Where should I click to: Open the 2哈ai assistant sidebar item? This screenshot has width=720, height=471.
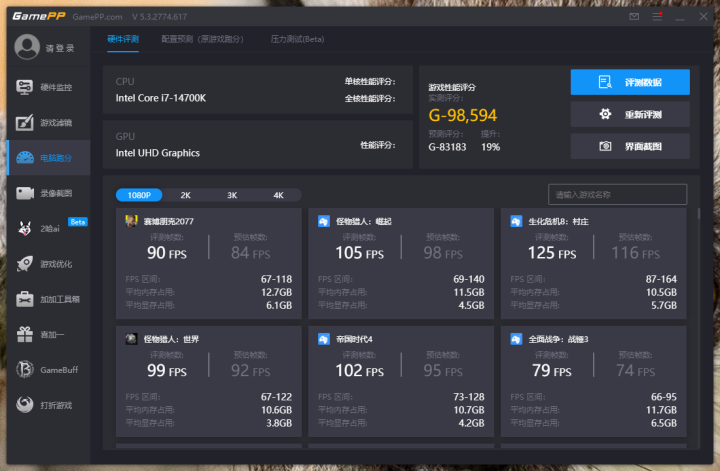click(x=49, y=228)
